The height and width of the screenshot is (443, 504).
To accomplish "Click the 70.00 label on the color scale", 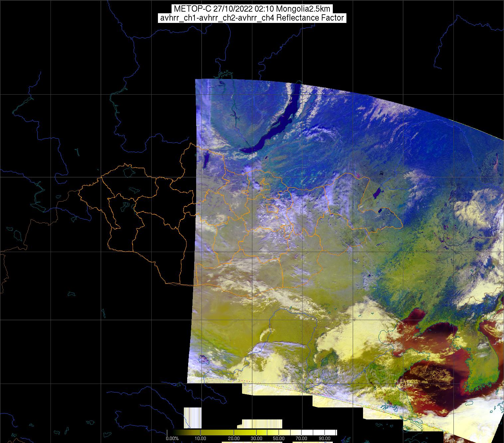I will [x=302, y=439].
